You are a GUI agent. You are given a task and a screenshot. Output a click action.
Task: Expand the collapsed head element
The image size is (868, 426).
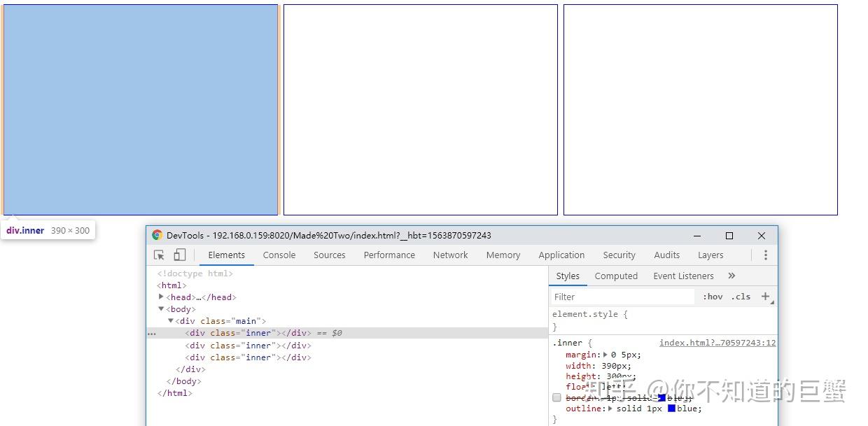161,297
